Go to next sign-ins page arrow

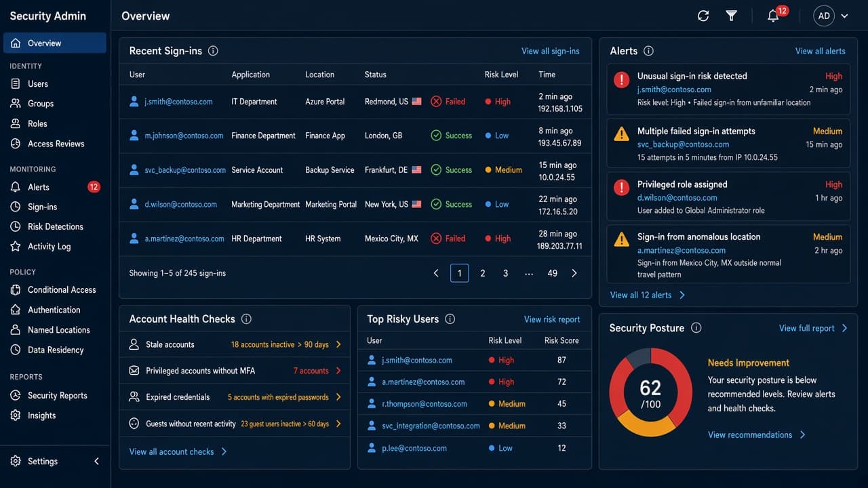(574, 273)
